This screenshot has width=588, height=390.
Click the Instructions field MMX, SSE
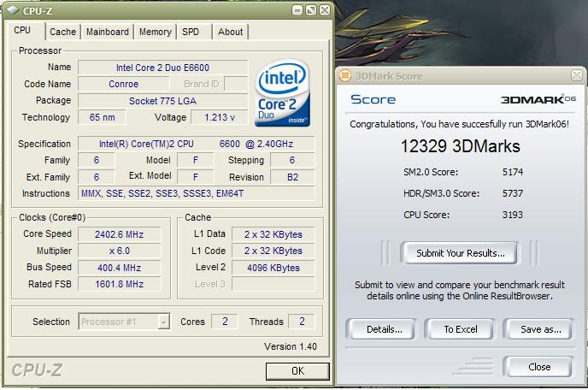197,193
